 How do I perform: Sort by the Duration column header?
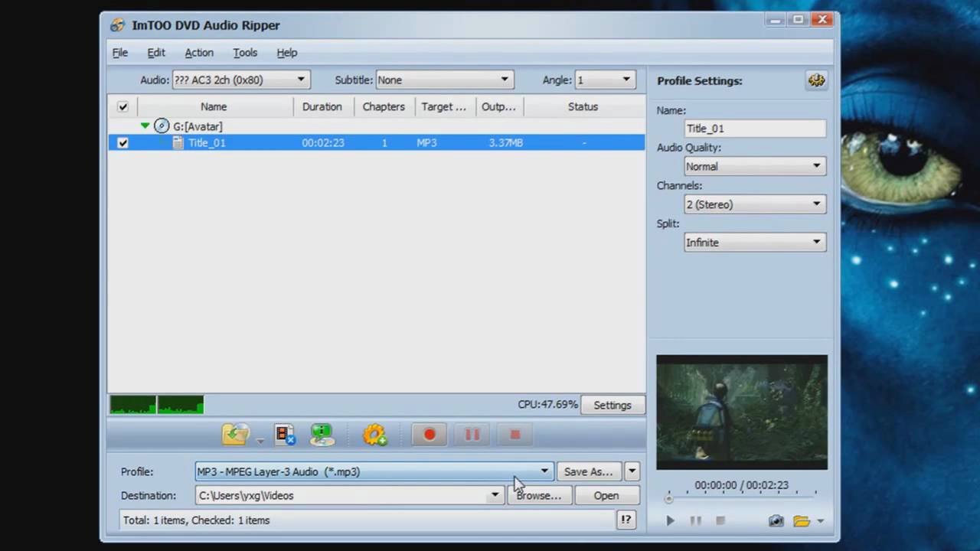322,106
